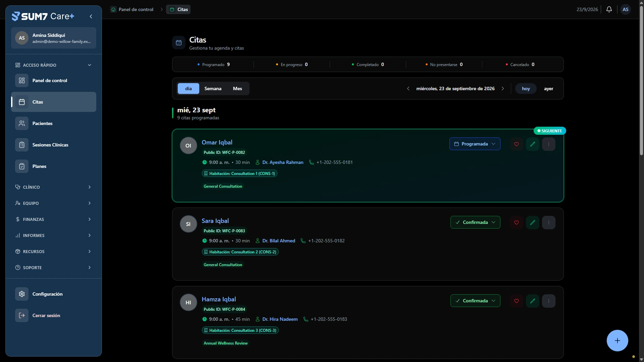Switch to the Semana view
644x362 pixels.
coord(213,88)
